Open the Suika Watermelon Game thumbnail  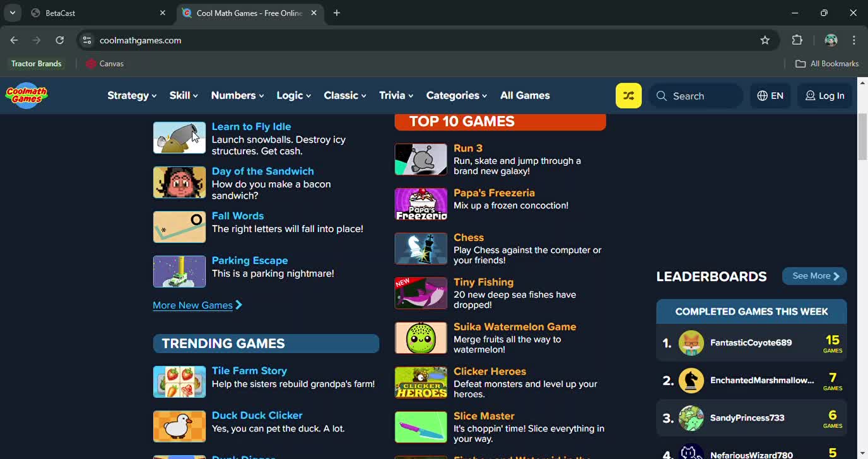pyautogui.click(x=421, y=337)
